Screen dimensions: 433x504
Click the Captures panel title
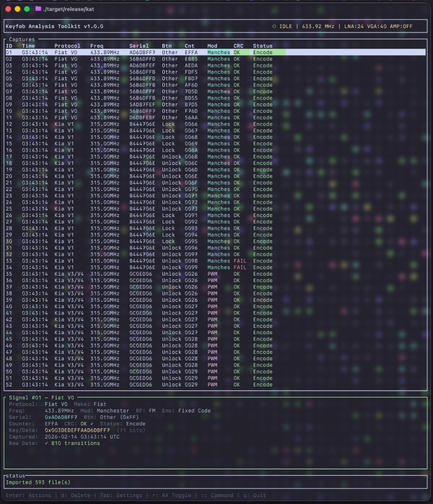point(22,39)
